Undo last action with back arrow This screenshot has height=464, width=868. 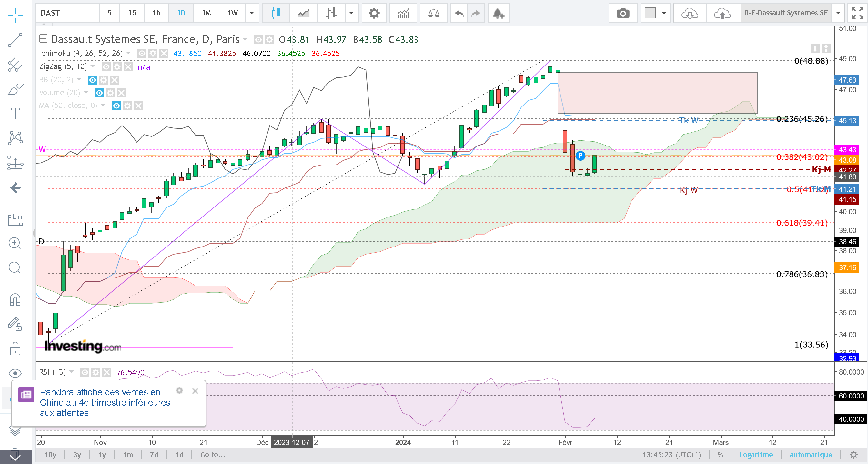459,13
